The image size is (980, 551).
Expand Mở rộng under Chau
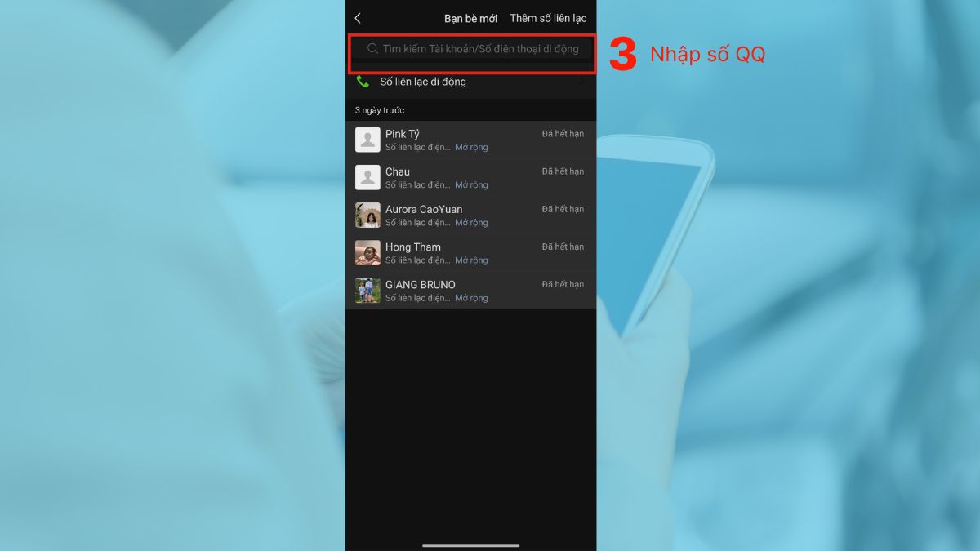click(471, 185)
